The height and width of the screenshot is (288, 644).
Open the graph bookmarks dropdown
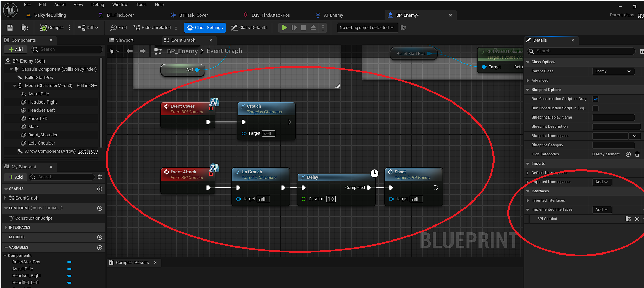tap(114, 51)
